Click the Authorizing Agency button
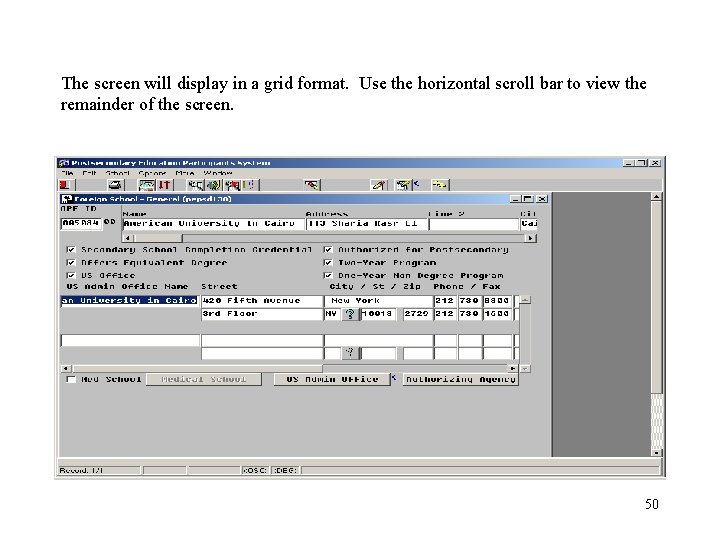This screenshot has width=720, height=540. 461,379
